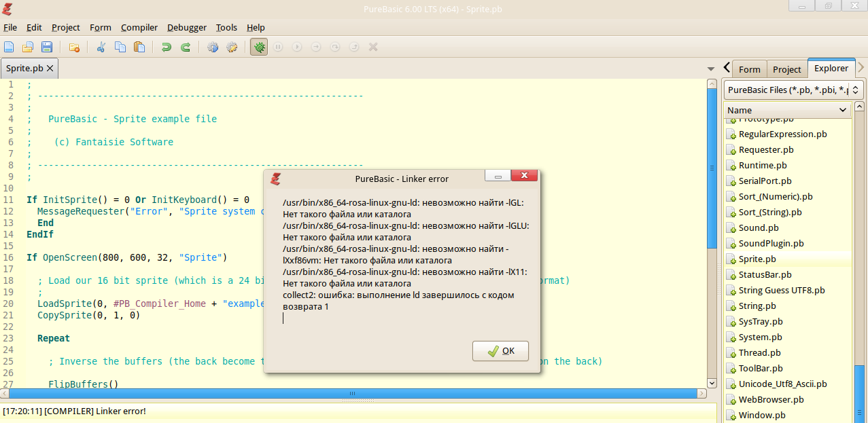Screen dimensions: 868x423
Task: Open the Debugger menu
Action: click(x=187, y=27)
